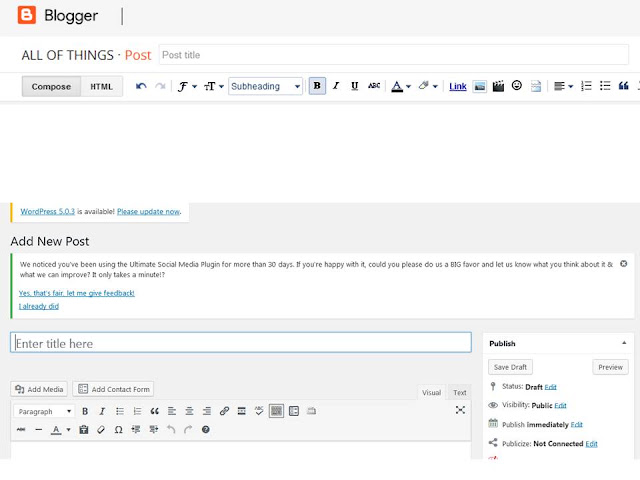Open keyboard shortcuts help icon

pos(206,429)
